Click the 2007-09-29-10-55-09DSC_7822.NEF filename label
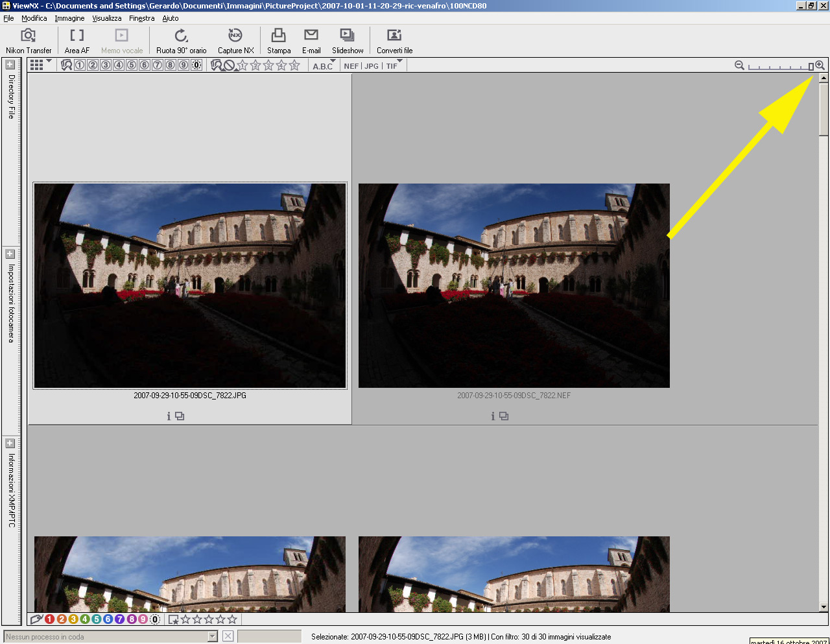Screen dimensions: 830x644 point(514,395)
